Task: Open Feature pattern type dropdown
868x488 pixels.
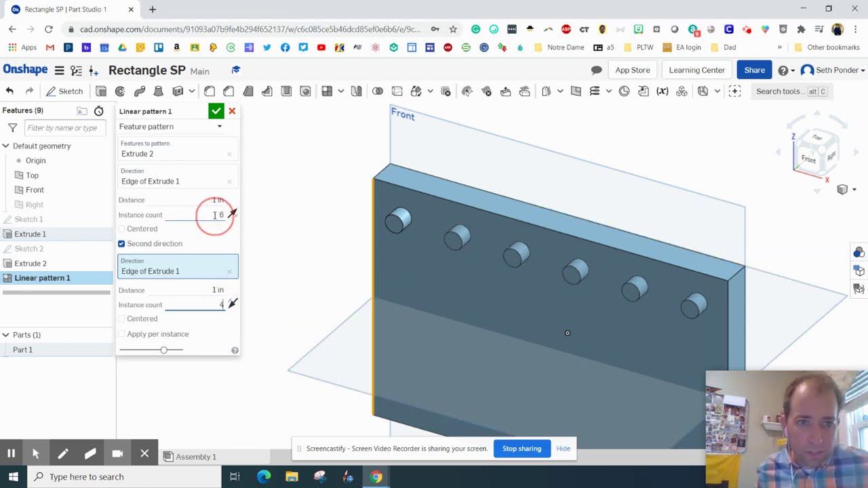Action: (x=171, y=127)
